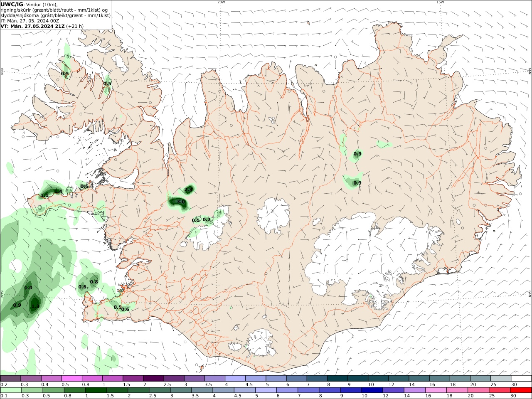Image resolution: width=532 pixels, height=399 pixels.
Task: Pick the deep blue 10 swatch on rain scale
Action: (x=372, y=390)
